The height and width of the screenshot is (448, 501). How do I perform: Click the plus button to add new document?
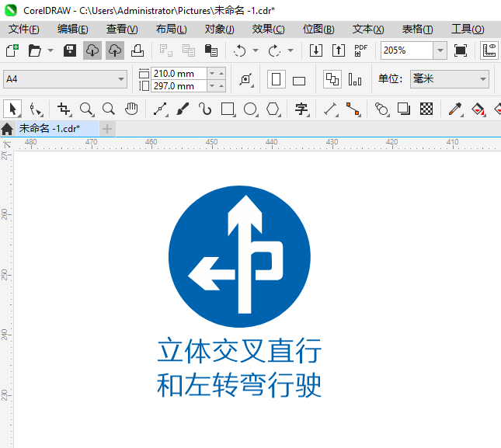click(x=107, y=129)
